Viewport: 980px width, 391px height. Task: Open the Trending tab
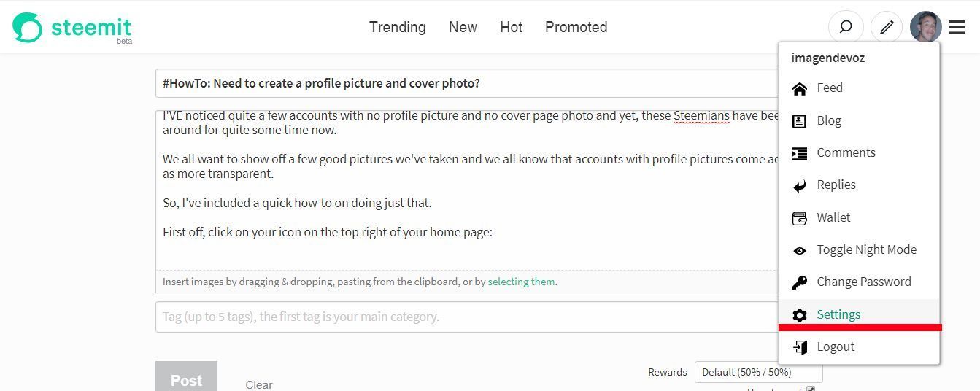[397, 27]
